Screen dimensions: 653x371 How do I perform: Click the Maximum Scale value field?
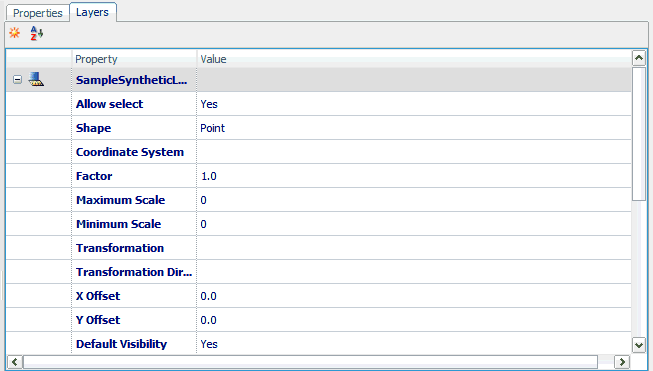[414, 200]
